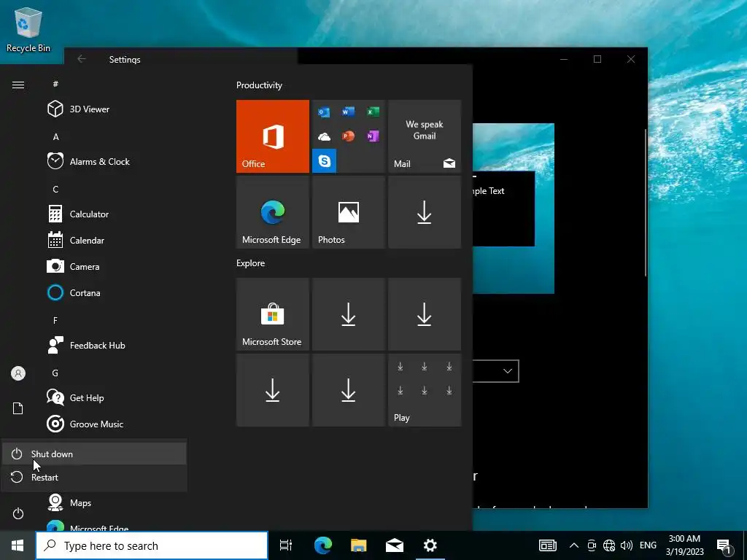
Task: Click the Power button in Start sidebar
Action: click(x=18, y=514)
